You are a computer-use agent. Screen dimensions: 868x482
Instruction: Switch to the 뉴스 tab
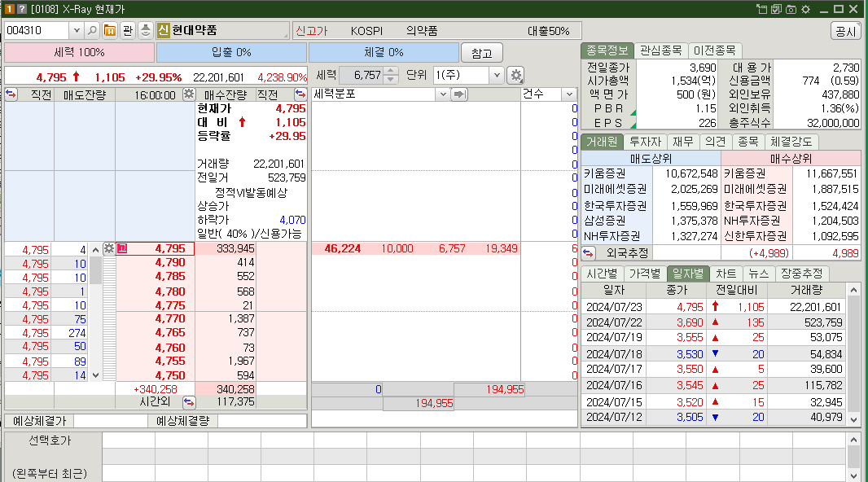pyautogui.click(x=758, y=274)
